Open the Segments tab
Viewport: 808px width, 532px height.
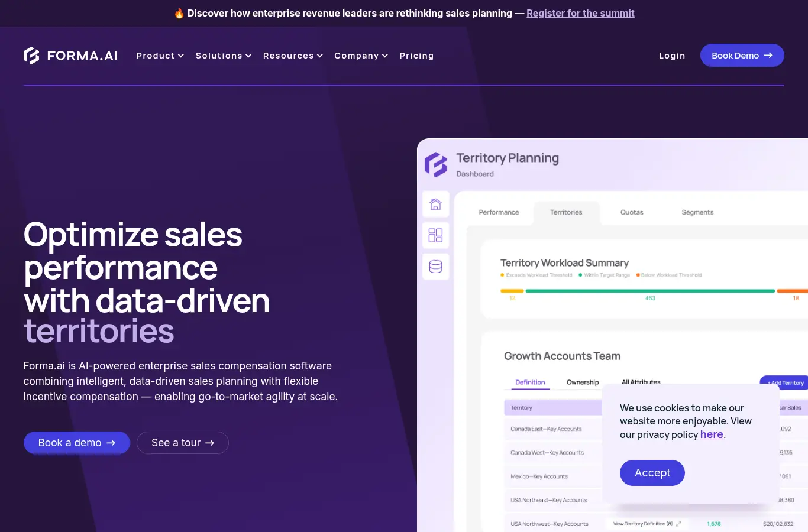(x=697, y=212)
